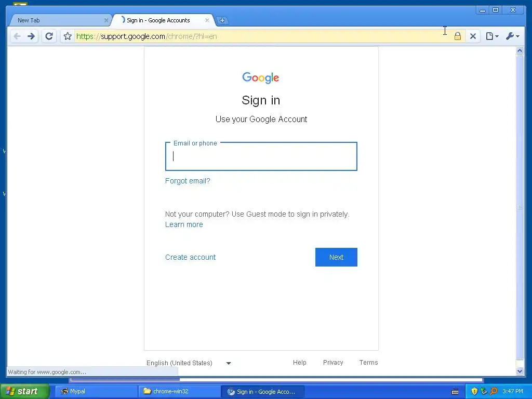Click the yellow security shield tray icon
The width and height of the screenshot is (532, 399).
[474, 392]
